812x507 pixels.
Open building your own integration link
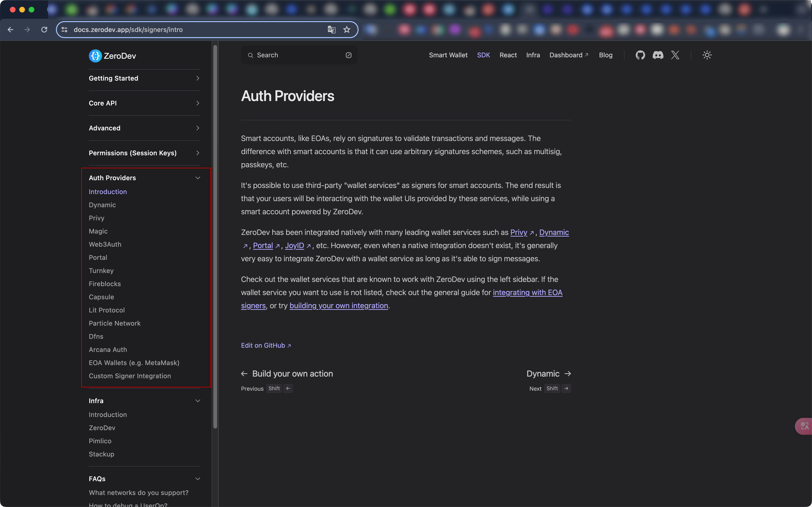[339, 305]
